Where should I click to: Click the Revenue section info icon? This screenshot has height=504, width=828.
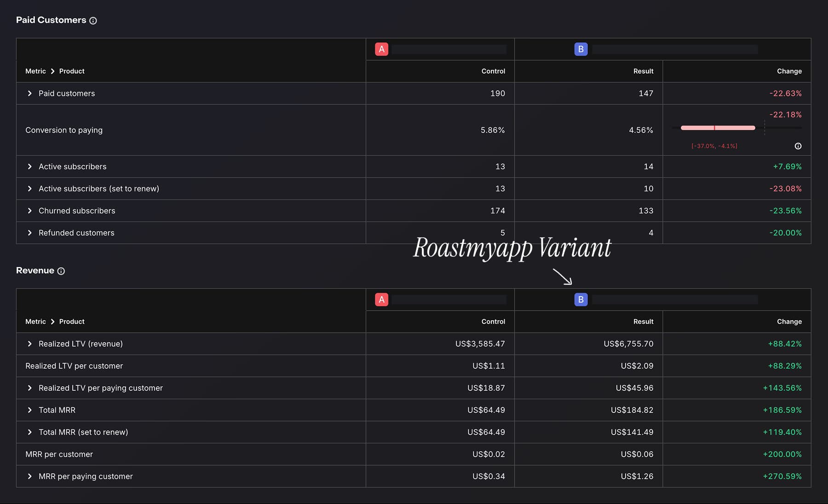click(x=61, y=271)
